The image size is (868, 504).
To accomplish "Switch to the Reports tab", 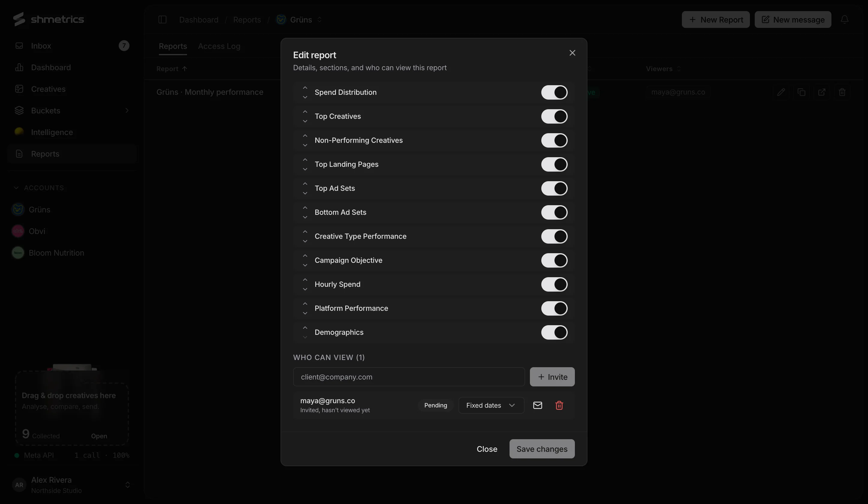I will click(x=173, y=46).
